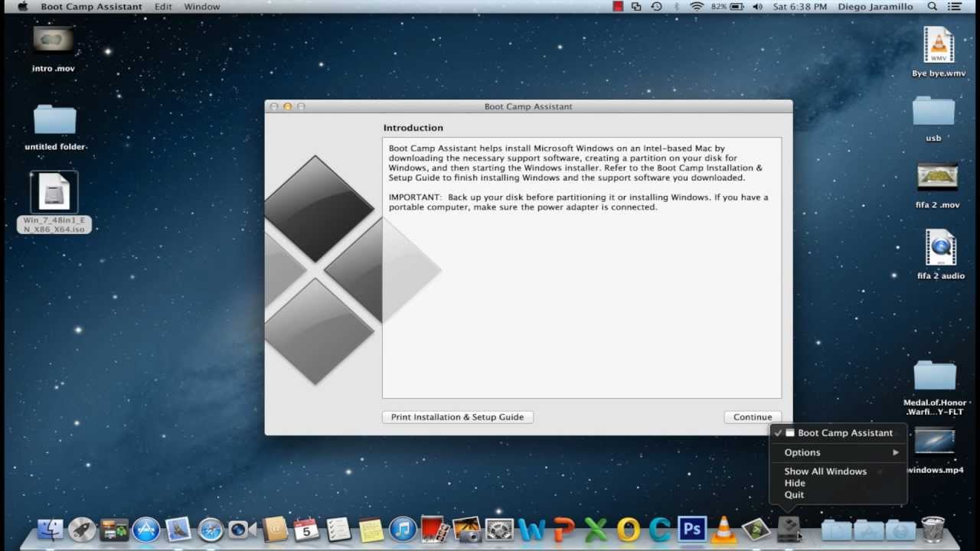
Task: Choose Quit in the dock menu
Action: (839, 494)
